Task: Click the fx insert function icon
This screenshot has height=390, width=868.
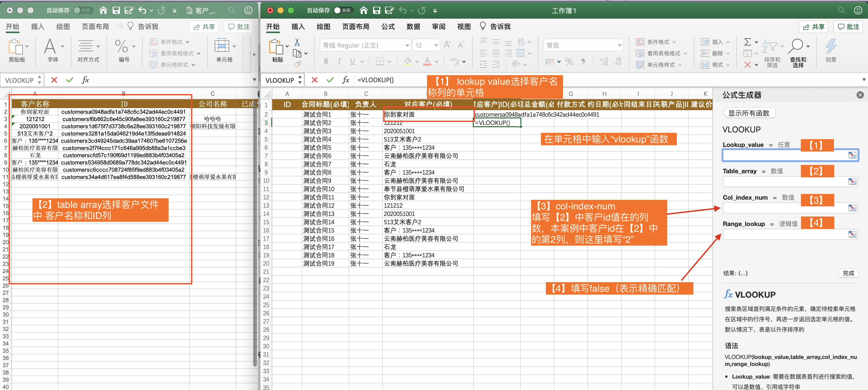Action: click(x=345, y=80)
